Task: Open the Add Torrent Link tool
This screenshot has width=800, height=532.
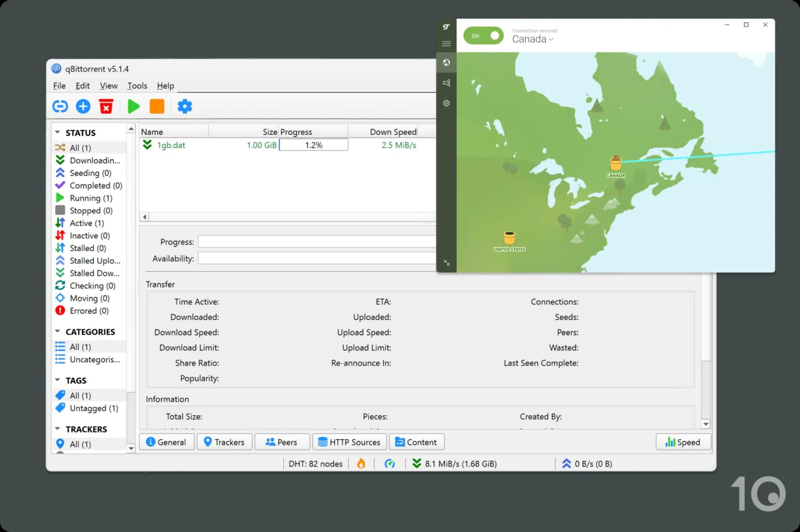Action: pos(60,106)
